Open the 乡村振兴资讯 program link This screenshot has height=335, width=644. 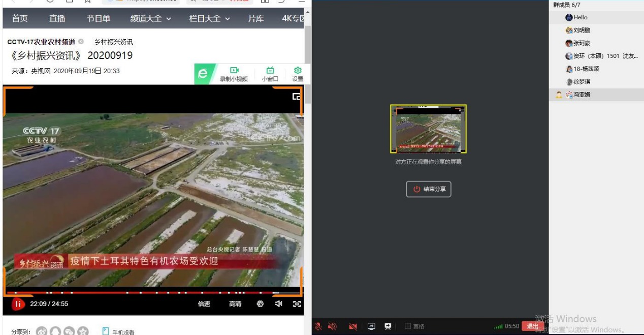(x=114, y=42)
